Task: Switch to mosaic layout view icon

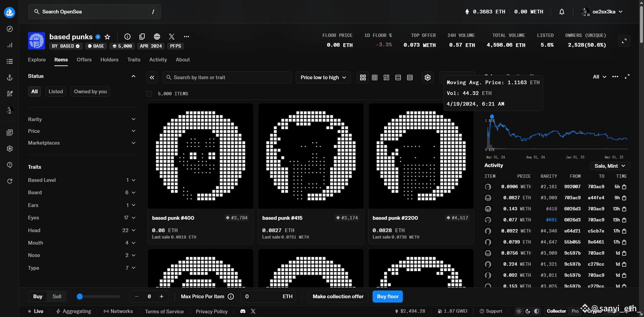Action: tap(386, 77)
